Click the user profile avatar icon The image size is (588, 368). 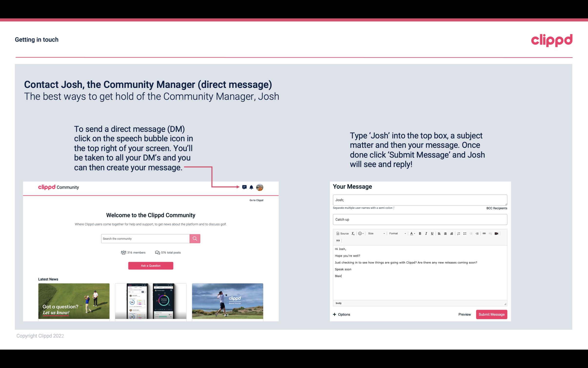point(259,187)
